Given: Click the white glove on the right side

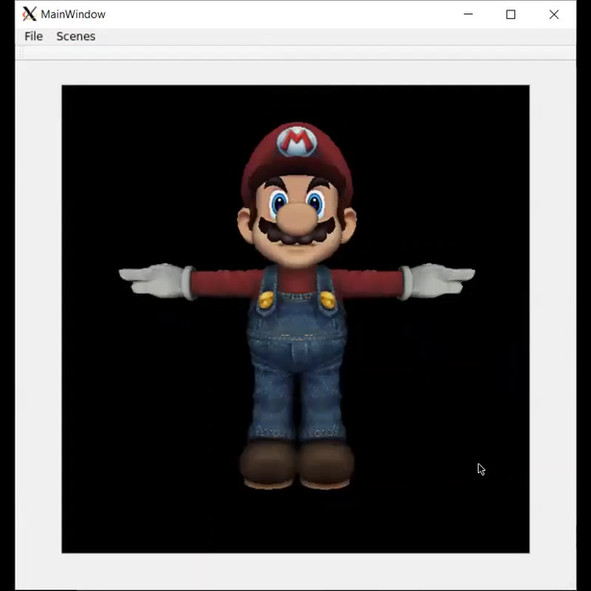Looking at the screenshot, I should [437, 280].
